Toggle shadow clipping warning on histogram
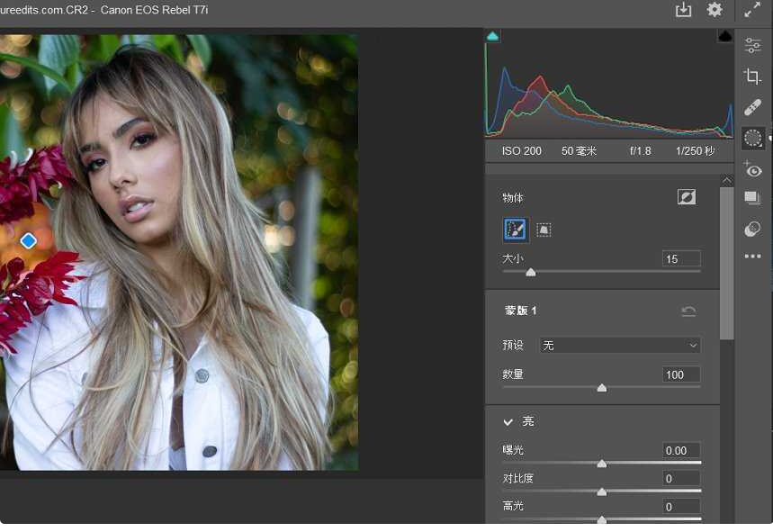Viewport: 773px width, 532px height. tap(492, 35)
